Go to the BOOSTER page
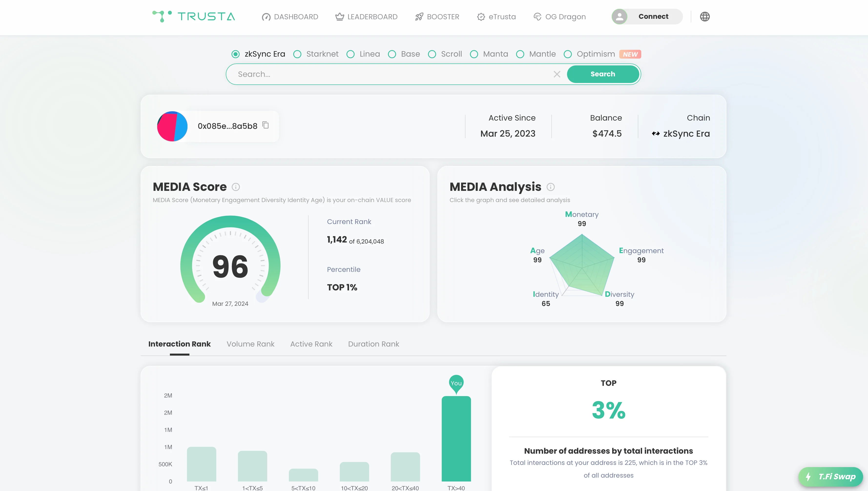 point(437,17)
